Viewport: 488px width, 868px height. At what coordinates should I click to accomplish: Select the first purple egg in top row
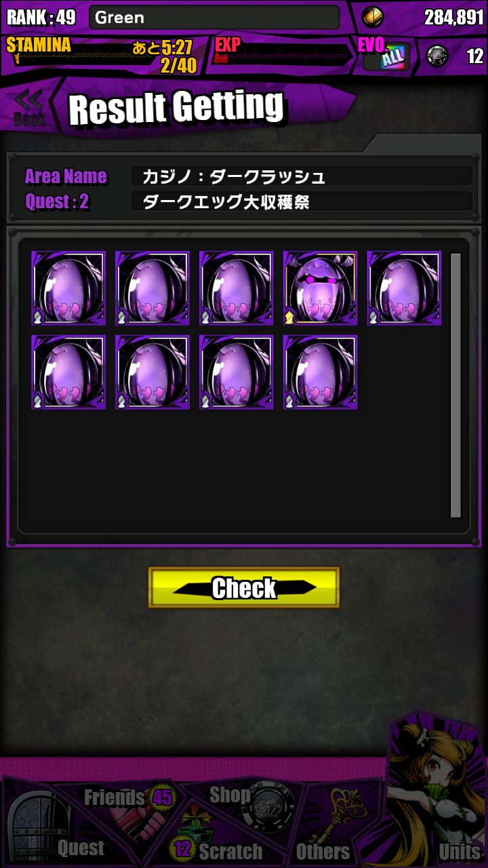tap(68, 288)
